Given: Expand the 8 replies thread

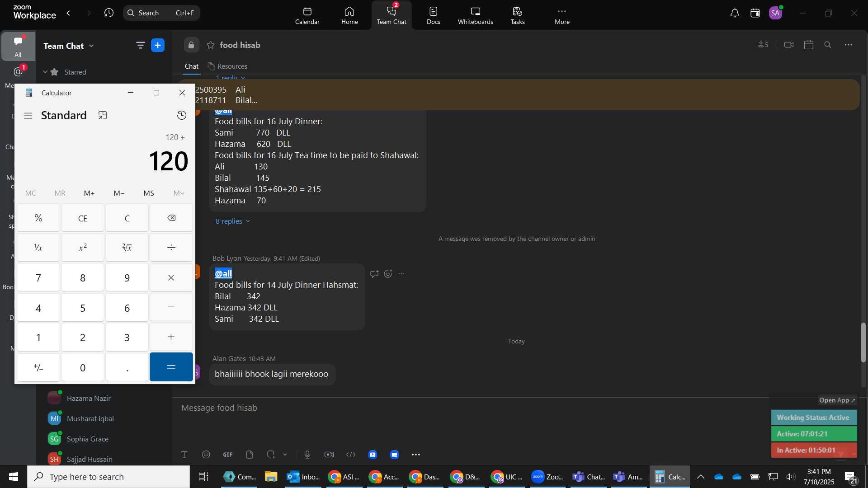Looking at the screenshot, I should tap(232, 221).
